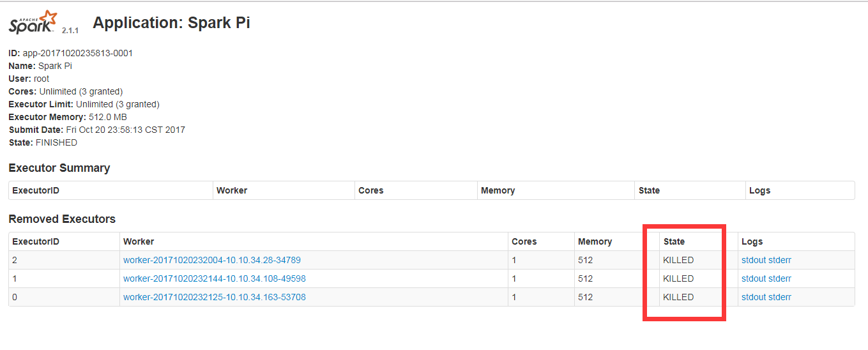Screen dimensions: 868x350
Task: View stdout log for executor 2
Action: pyautogui.click(x=753, y=260)
